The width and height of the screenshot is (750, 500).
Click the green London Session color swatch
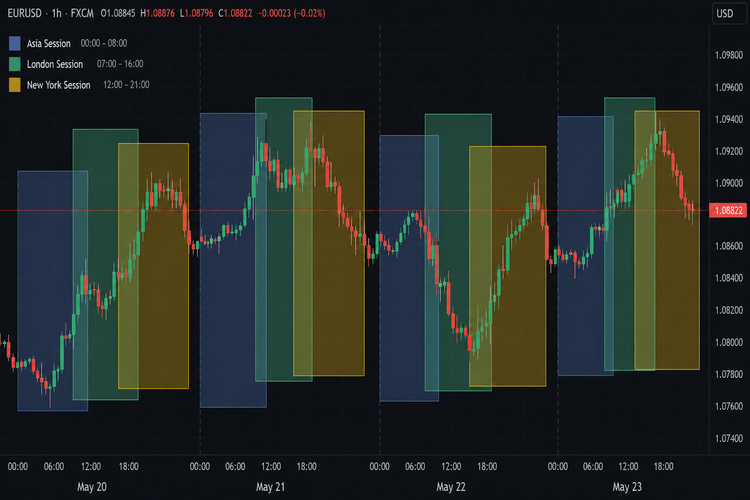tap(15, 64)
